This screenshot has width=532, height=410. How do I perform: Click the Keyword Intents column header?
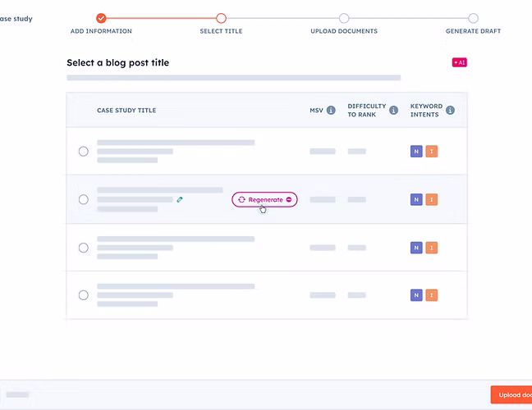[x=426, y=110]
